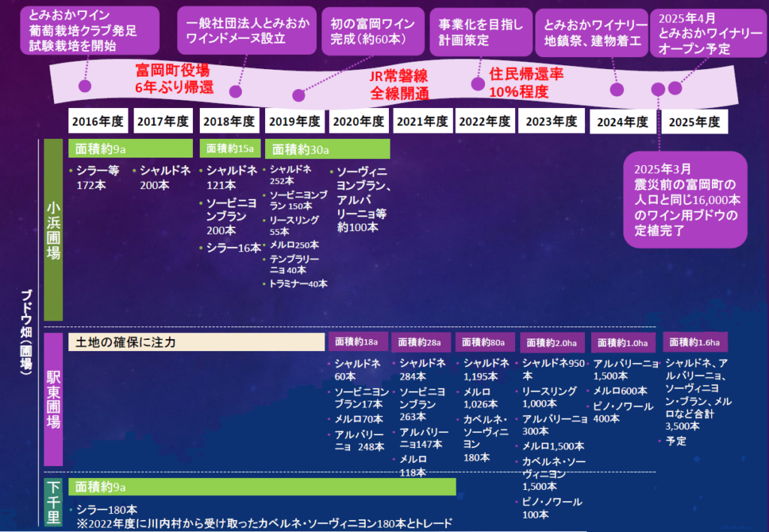Select the 面積約9a bar in the 下千里 row

tap(262, 486)
